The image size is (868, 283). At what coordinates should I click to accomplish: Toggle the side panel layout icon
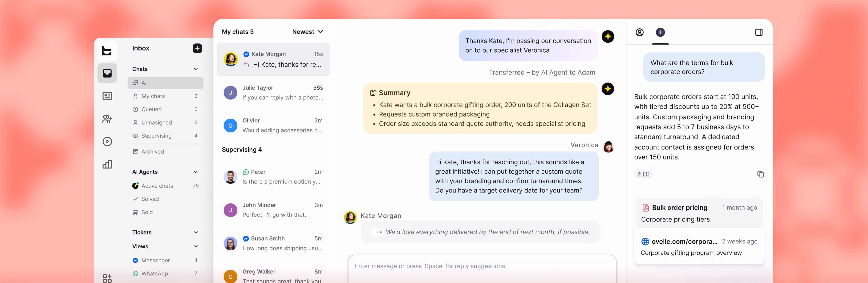(x=759, y=32)
